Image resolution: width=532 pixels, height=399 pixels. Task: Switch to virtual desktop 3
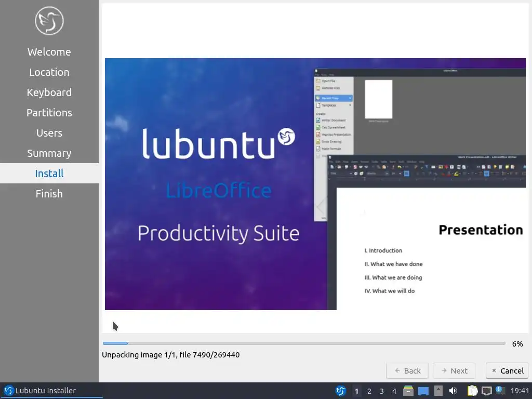[x=382, y=391]
